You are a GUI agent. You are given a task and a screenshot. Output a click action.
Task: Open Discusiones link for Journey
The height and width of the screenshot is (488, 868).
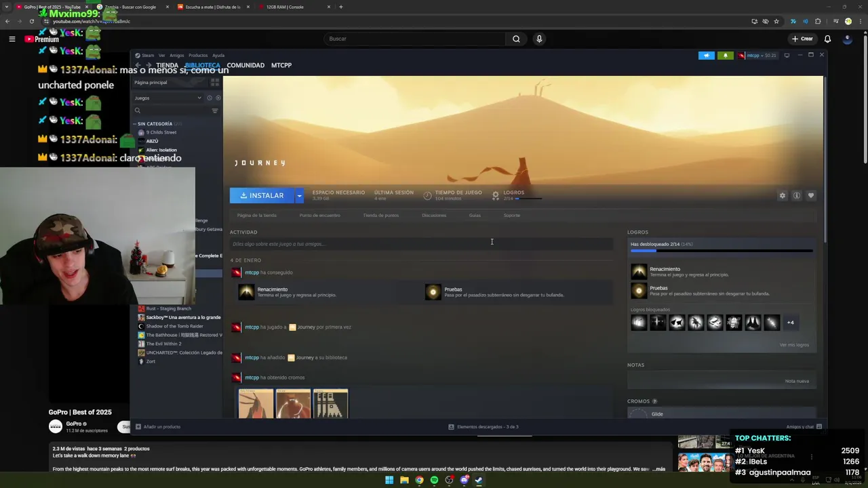coord(434,215)
